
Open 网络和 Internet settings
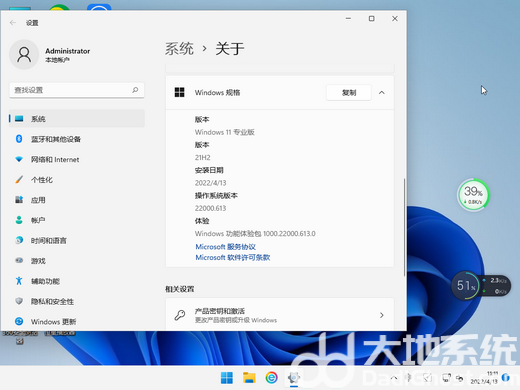pos(77,159)
